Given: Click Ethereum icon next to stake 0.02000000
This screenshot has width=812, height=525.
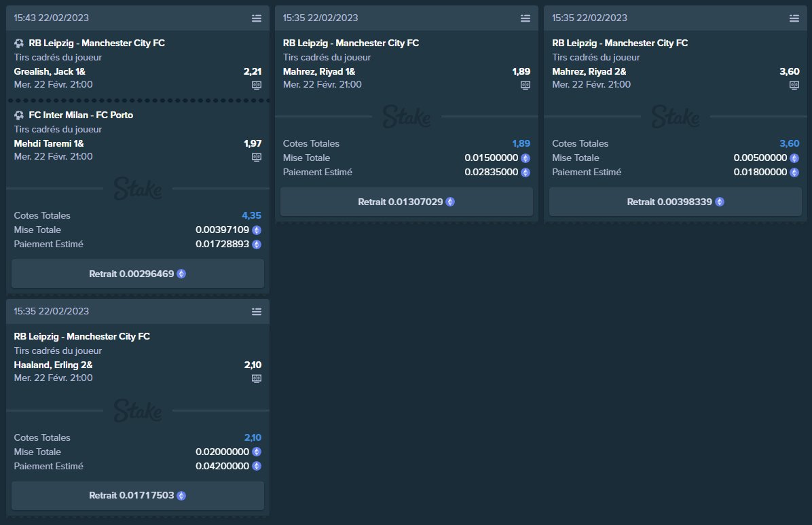Looking at the screenshot, I should (257, 452).
